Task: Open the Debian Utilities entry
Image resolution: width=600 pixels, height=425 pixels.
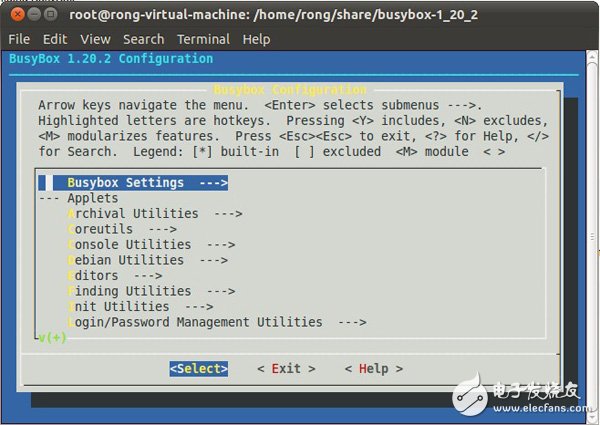Action: pyautogui.click(x=147, y=260)
